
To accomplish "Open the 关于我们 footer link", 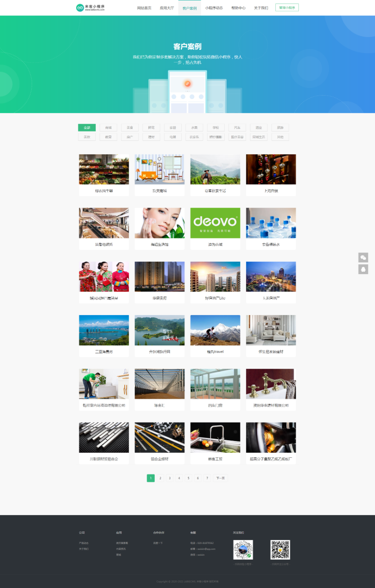I will [x=84, y=549].
